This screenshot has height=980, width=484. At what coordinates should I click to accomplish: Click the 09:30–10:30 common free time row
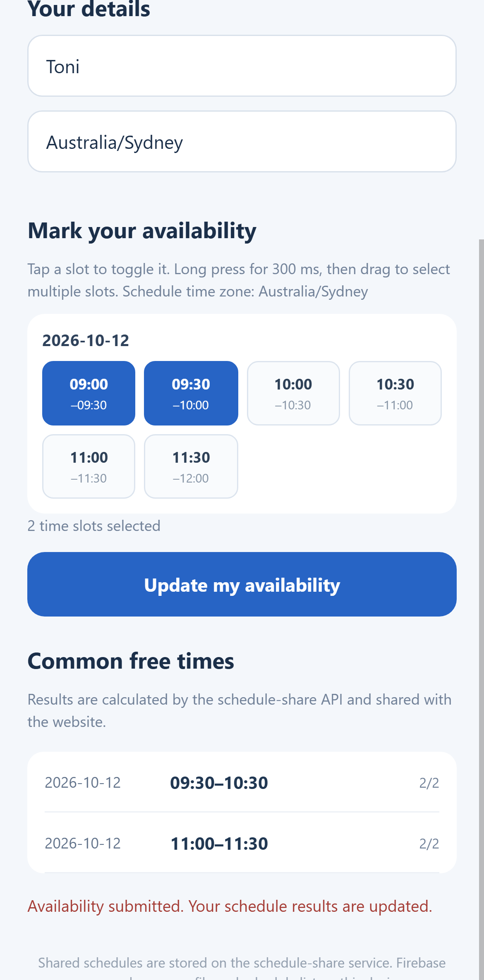click(242, 783)
